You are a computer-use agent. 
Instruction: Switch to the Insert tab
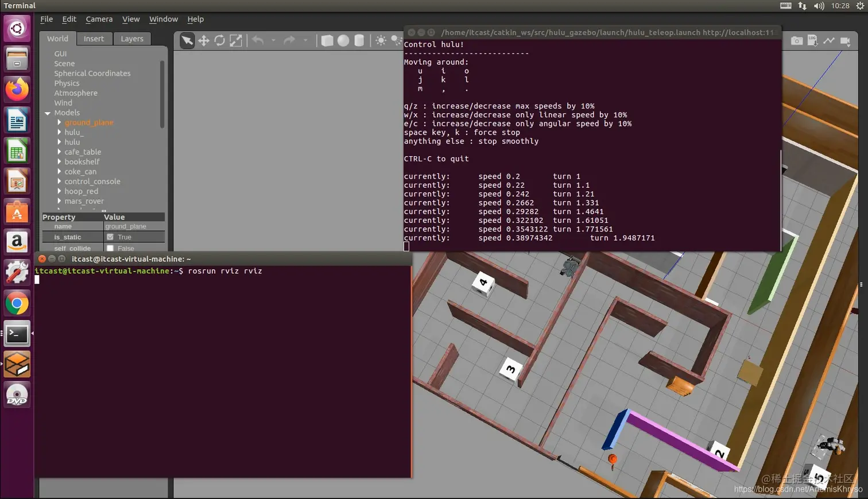tap(94, 38)
